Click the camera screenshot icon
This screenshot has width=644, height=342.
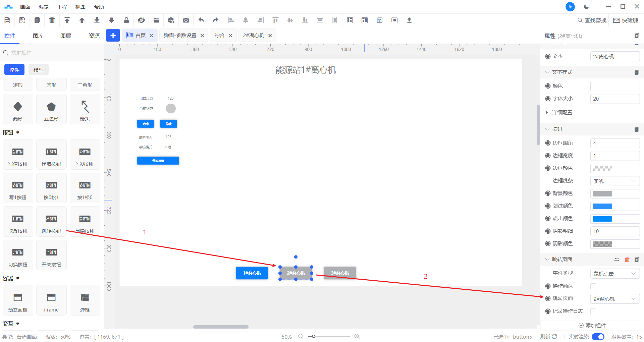[186, 20]
